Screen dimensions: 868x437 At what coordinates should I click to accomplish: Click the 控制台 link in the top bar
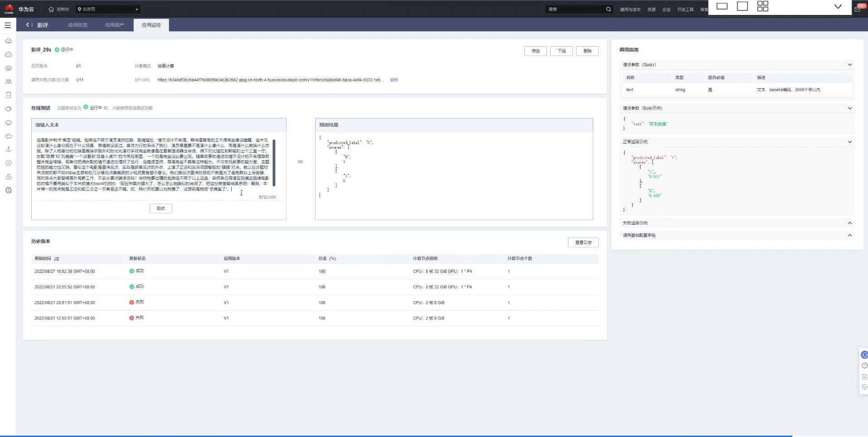(x=63, y=9)
